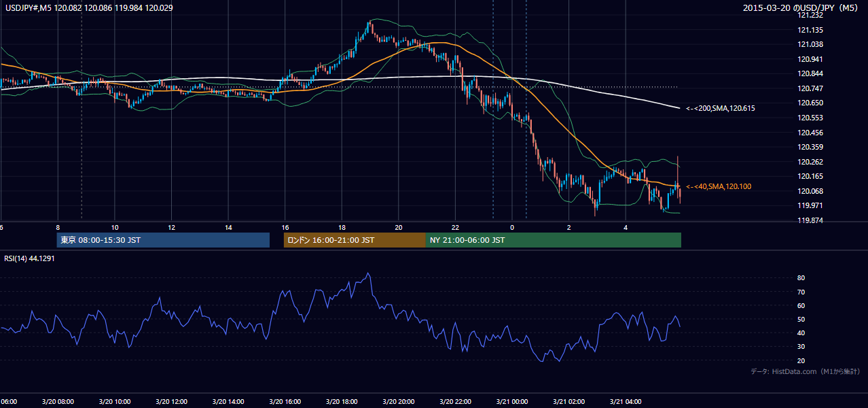Click RSI level 30 on the scale
This screenshot has width=868, height=408.
pyautogui.click(x=801, y=347)
